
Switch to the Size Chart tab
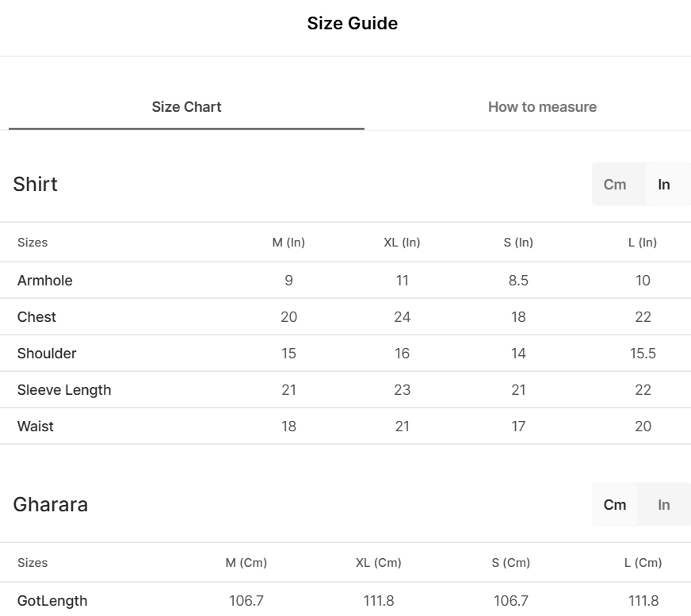[x=186, y=107]
